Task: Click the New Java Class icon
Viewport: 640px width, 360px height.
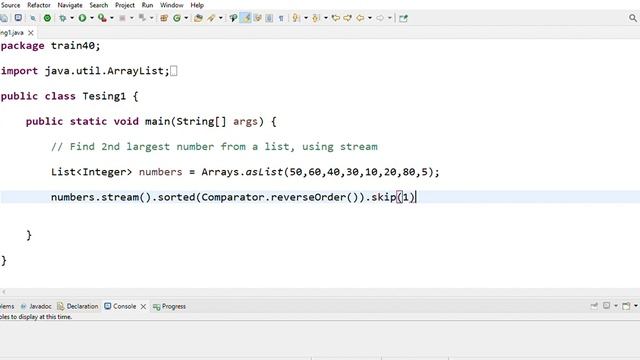Action: (177, 18)
